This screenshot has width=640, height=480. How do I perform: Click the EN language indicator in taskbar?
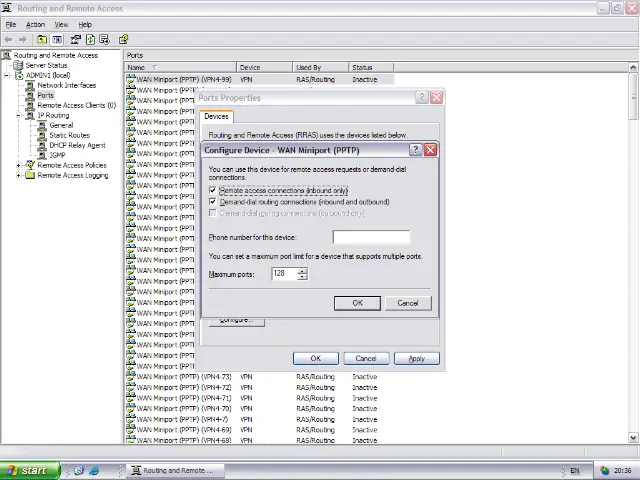pos(575,471)
